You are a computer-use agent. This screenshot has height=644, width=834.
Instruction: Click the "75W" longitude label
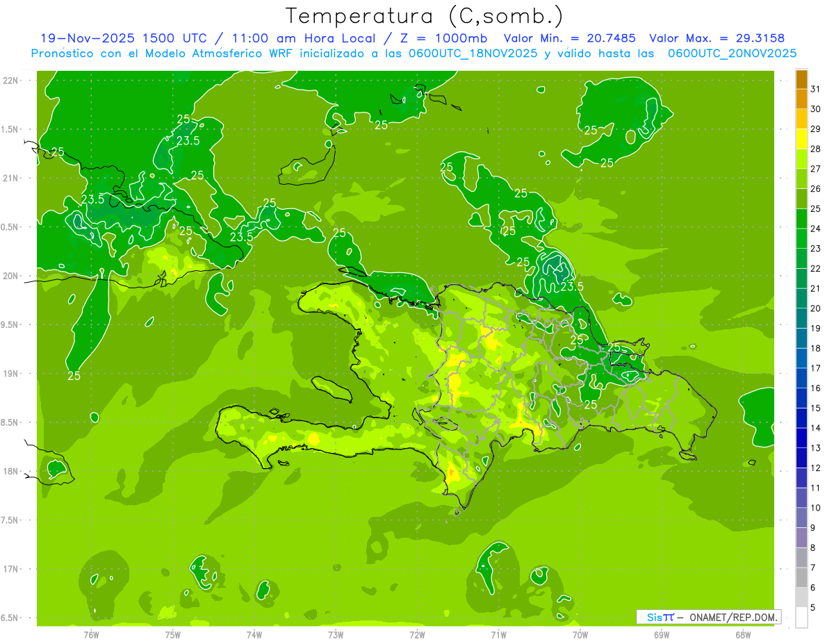coord(173,635)
